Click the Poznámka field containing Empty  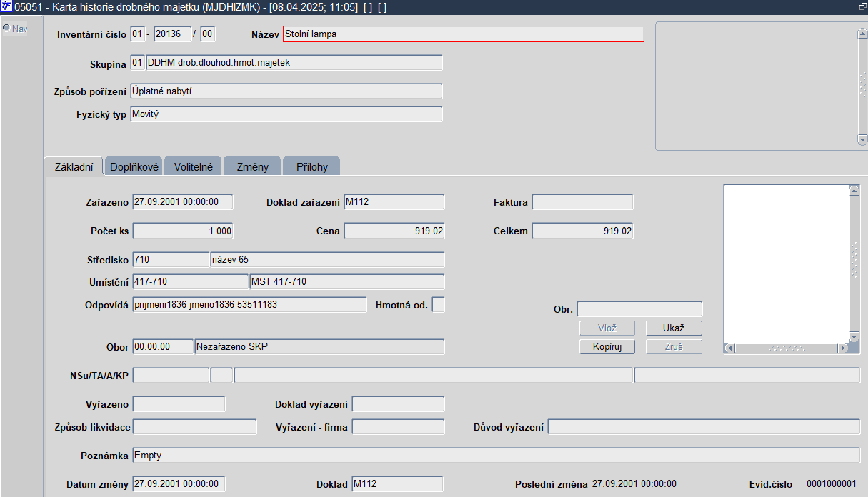click(496, 456)
